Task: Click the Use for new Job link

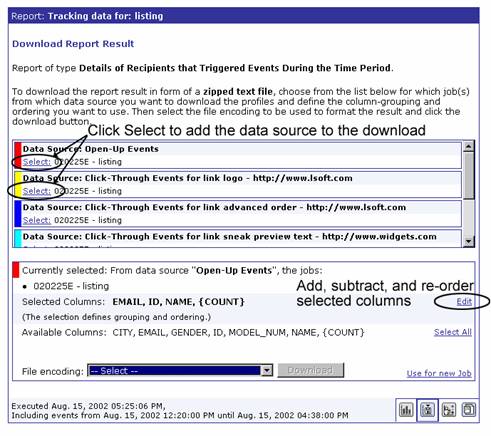Action: [x=439, y=373]
